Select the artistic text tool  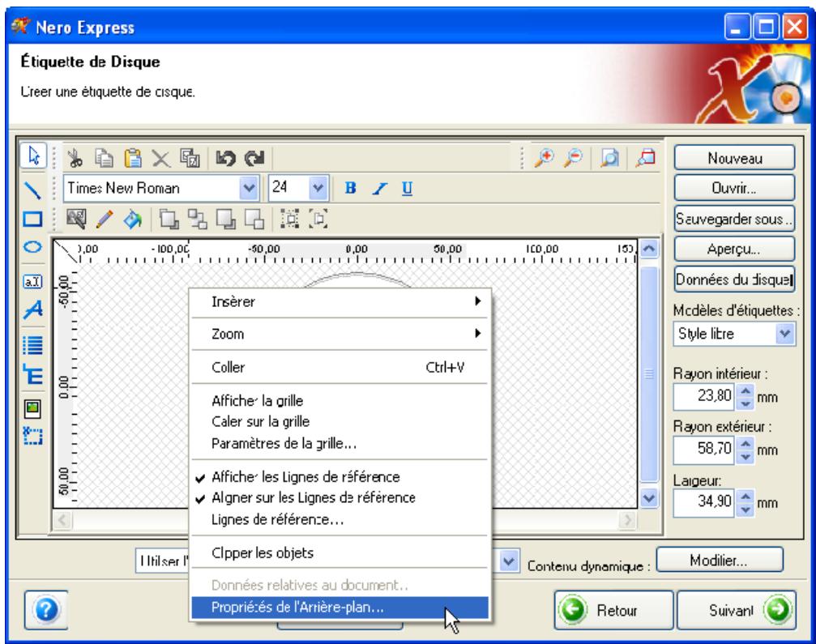(32, 310)
